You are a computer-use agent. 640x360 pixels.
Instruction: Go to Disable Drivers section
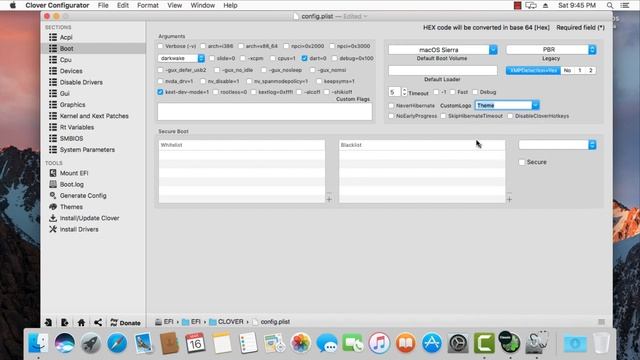click(81, 82)
